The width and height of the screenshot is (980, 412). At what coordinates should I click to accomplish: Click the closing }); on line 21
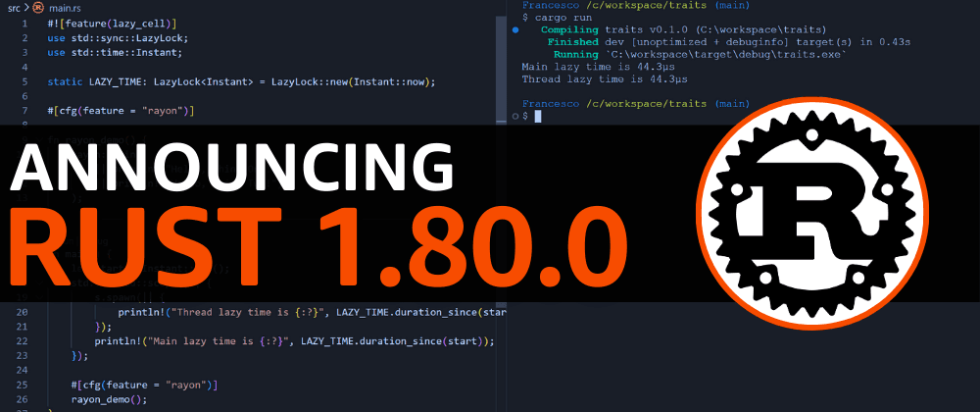click(x=103, y=327)
